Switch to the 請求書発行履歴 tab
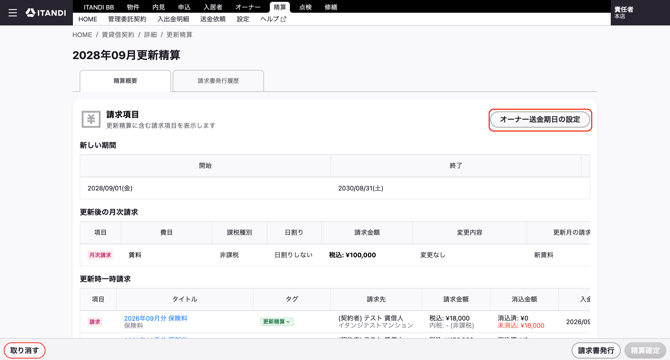670x360 pixels. coord(218,81)
